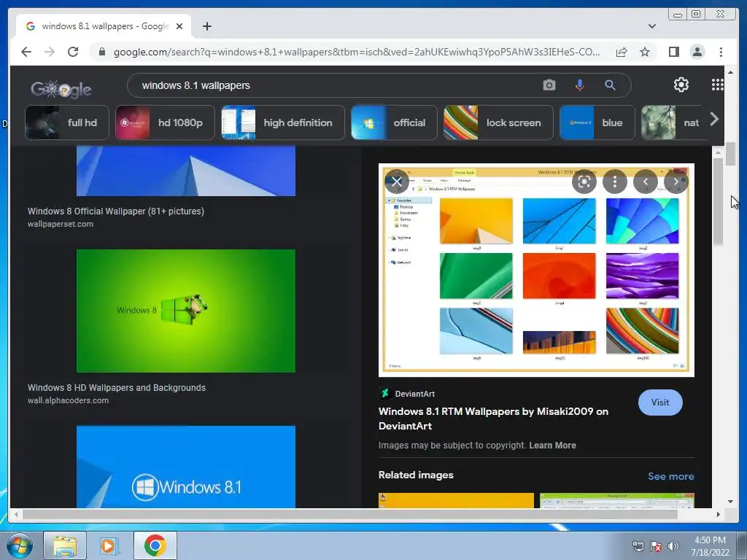Start voice search with microphone icon
This screenshot has width=747, height=560.
579,85
